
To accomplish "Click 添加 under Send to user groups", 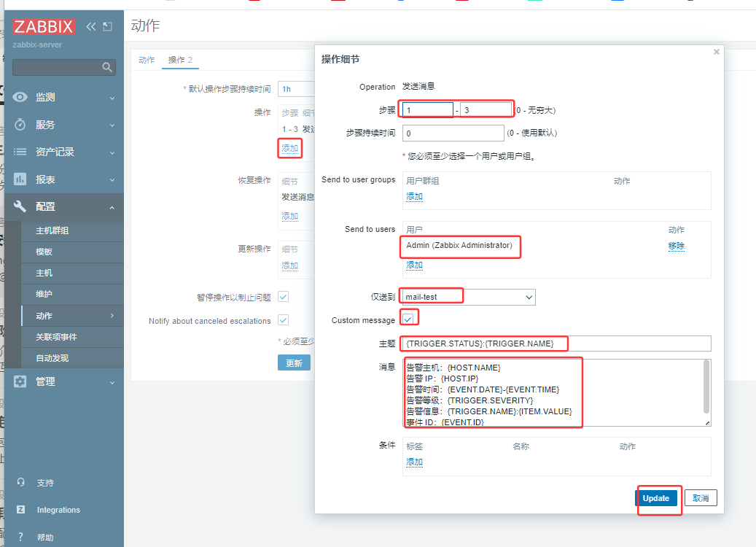I will [x=414, y=196].
